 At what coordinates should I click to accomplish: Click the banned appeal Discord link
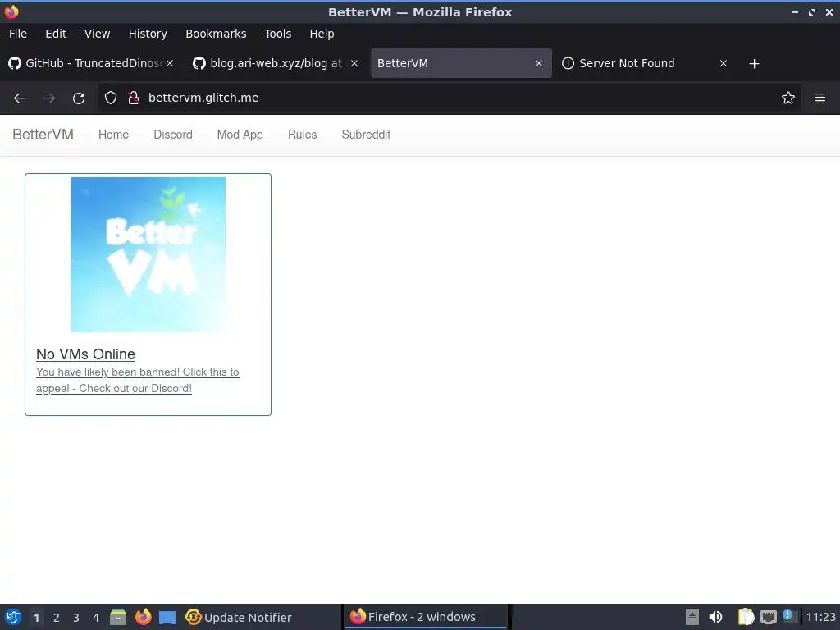click(x=138, y=380)
